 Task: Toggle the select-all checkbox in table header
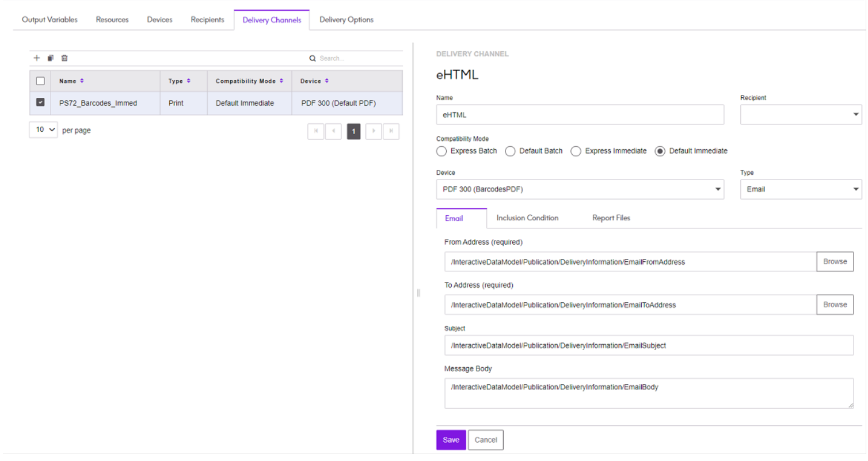pos(40,81)
